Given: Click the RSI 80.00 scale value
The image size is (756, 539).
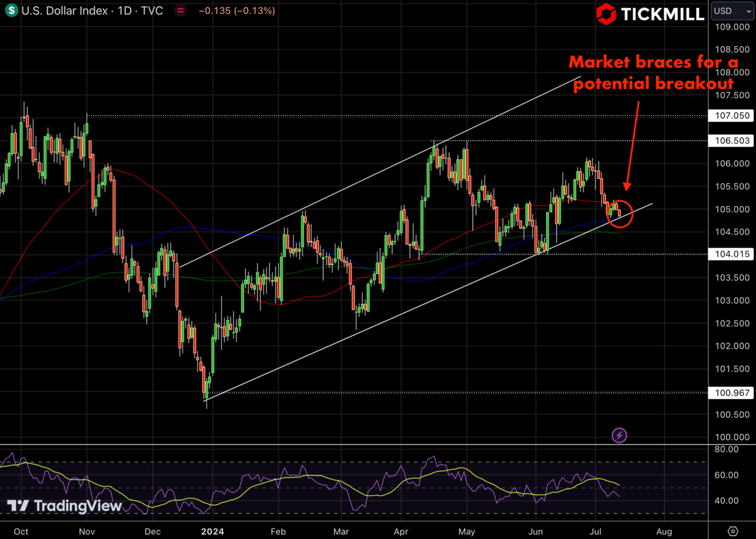Looking at the screenshot, I should [726, 449].
